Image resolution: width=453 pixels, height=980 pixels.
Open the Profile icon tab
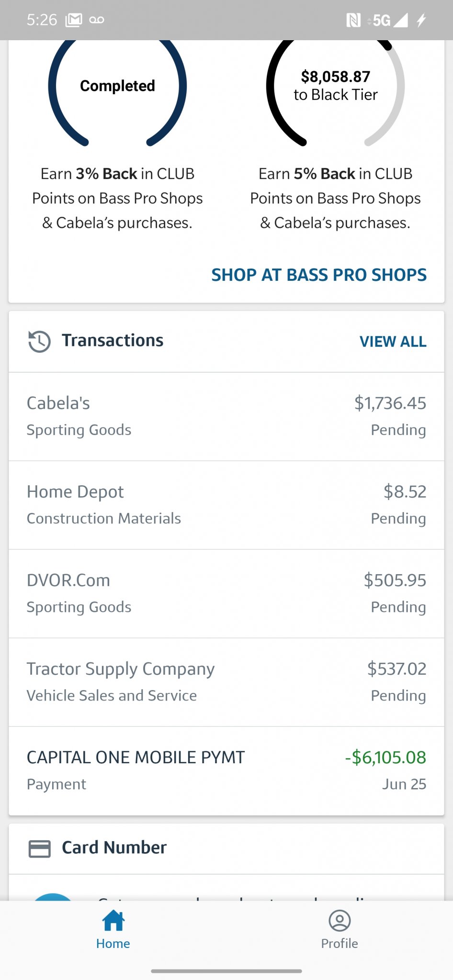[340, 921]
